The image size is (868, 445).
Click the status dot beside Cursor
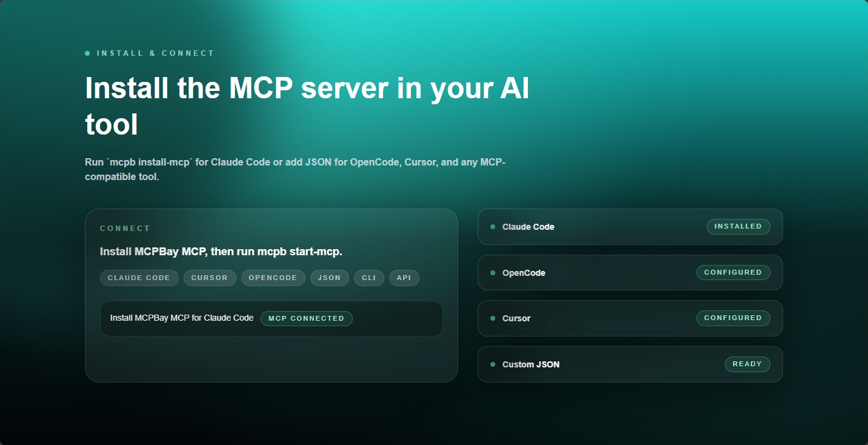(x=493, y=318)
